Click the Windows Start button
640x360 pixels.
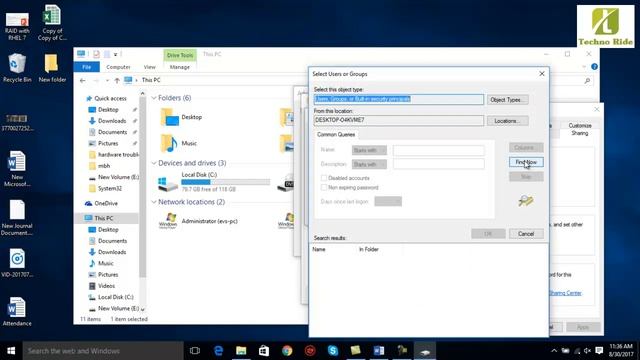point(11,351)
